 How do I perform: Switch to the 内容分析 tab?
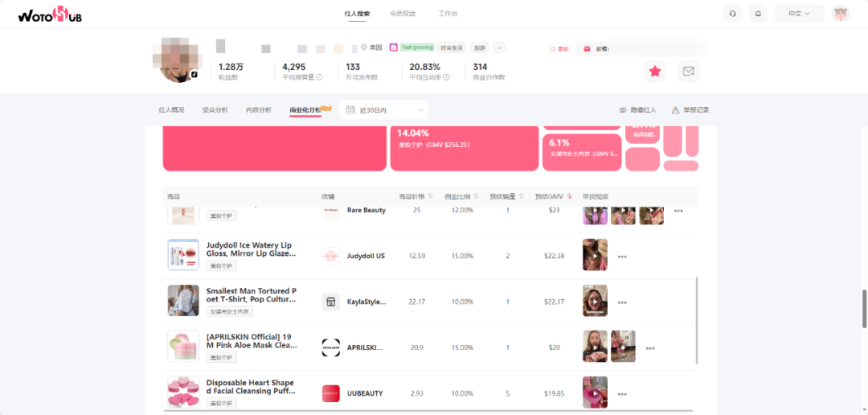[x=259, y=109]
